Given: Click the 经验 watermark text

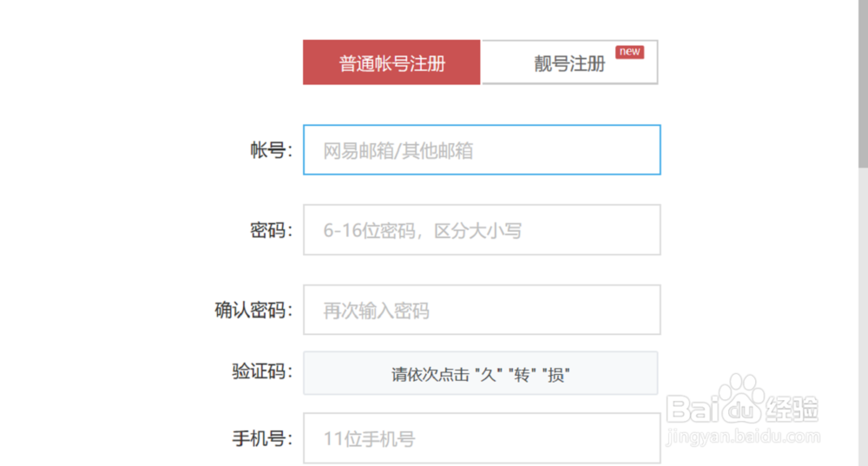Looking at the screenshot, I should [791, 410].
